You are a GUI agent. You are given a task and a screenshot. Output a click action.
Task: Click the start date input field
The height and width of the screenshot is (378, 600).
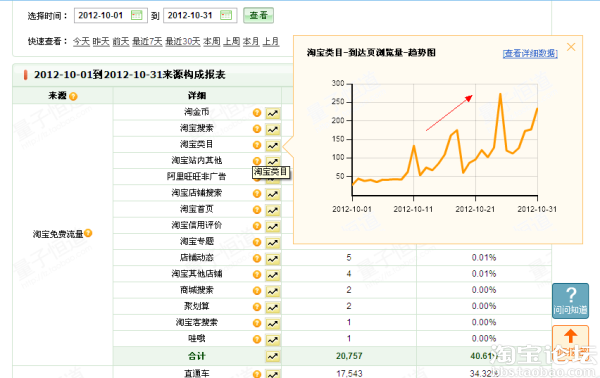111,15
